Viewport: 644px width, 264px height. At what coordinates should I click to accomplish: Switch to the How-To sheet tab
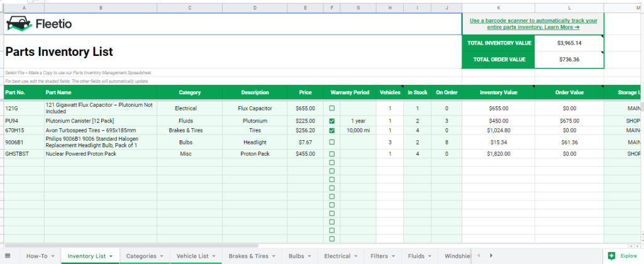(x=37, y=256)
